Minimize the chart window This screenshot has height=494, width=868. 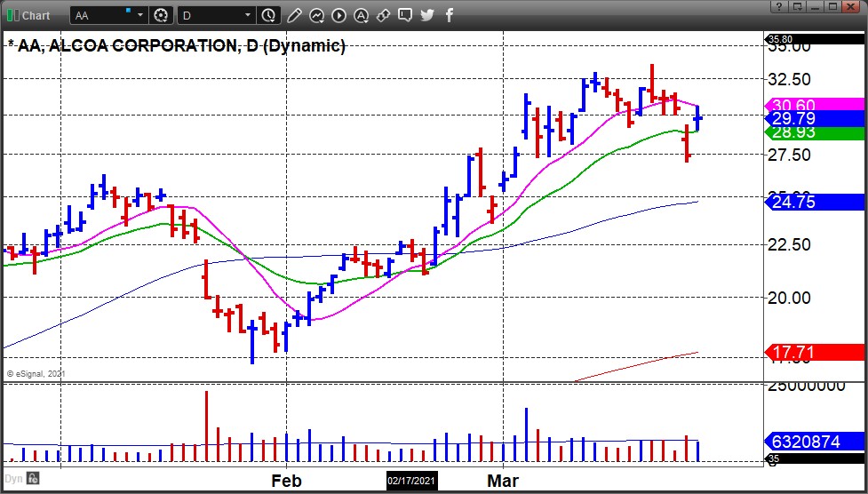(815, 6)
